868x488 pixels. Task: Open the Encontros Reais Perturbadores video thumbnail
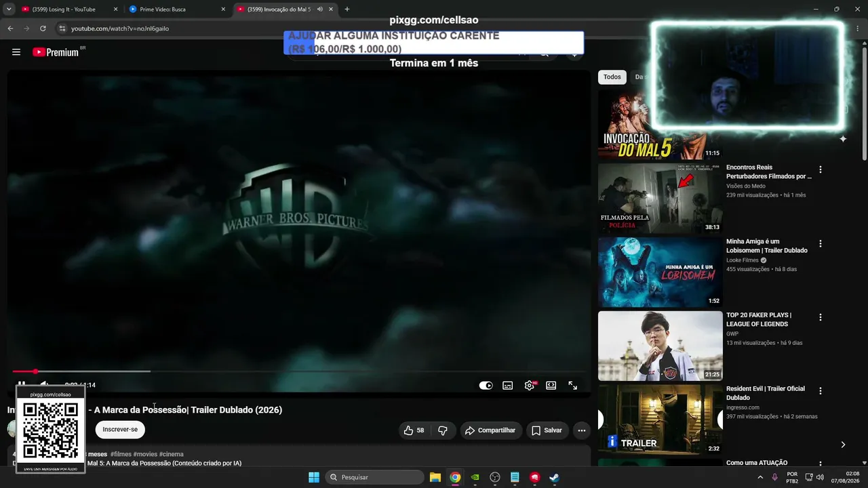click(660, 199)
